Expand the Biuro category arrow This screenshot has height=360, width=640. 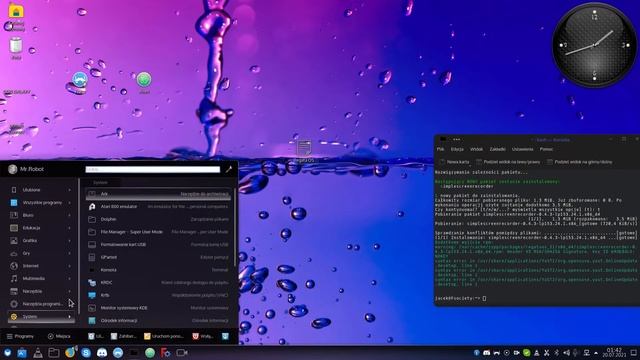coord(69,215)
